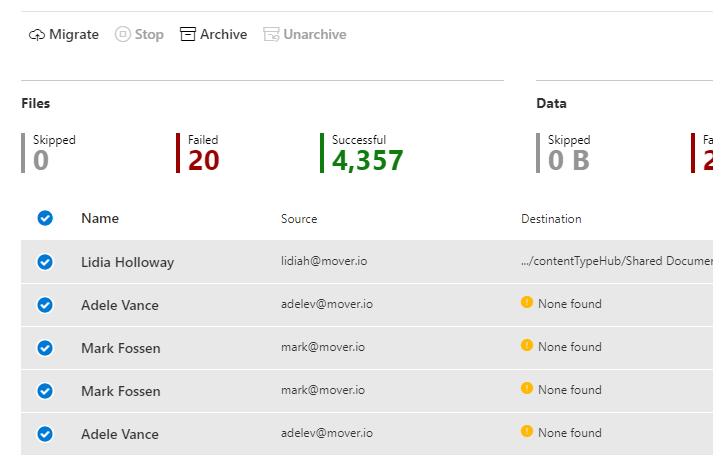Uncheck the first Mark Fossen row checkbox
This screenshot has width=713, height=466.
(45, 348)
